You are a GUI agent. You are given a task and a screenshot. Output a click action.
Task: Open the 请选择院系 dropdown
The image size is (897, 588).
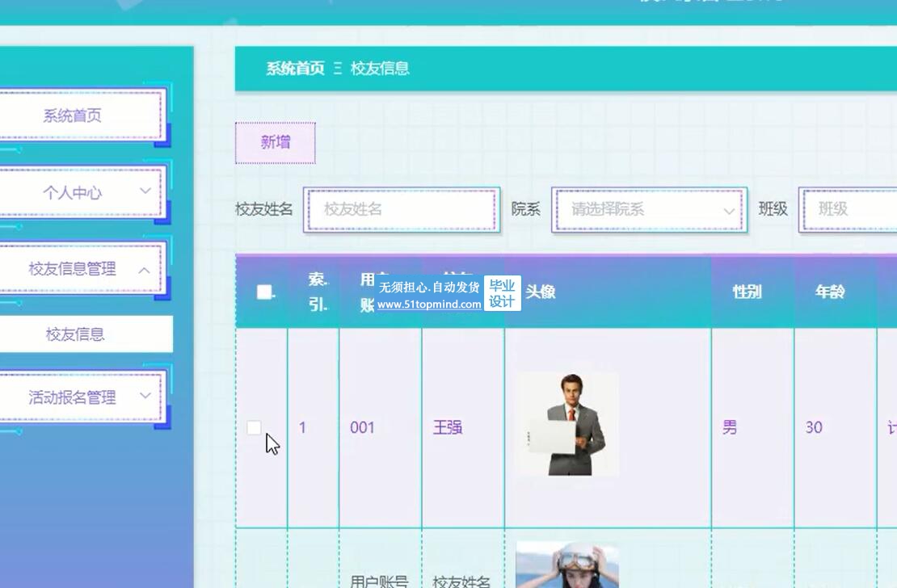click(x=649, y=209)
